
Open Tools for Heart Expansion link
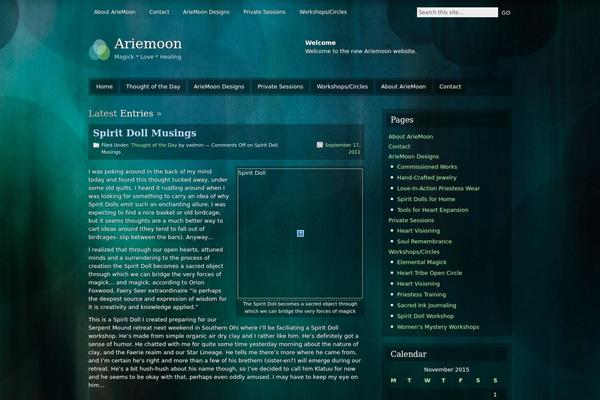tap(432, 210)
